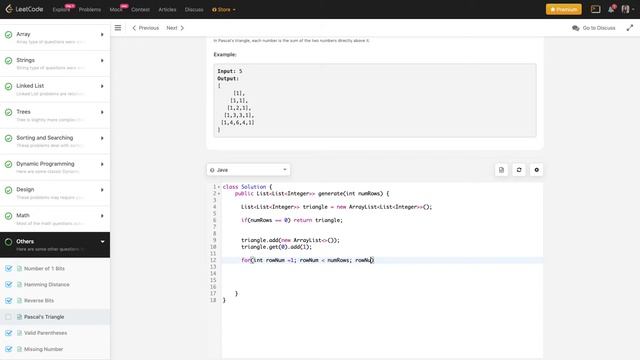Click the Others progress circle icon
The image size is (640, 360).
[8, 242]
